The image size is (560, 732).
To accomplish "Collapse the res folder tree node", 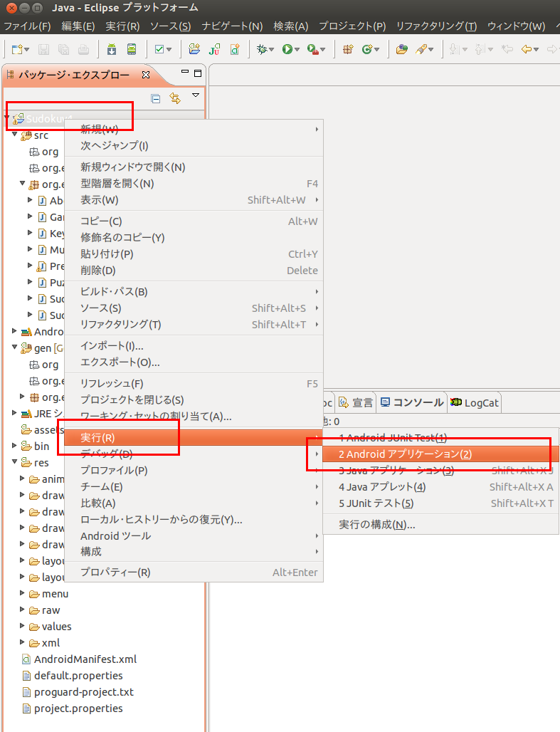I will pyautogui.click(x=14, y=461).
